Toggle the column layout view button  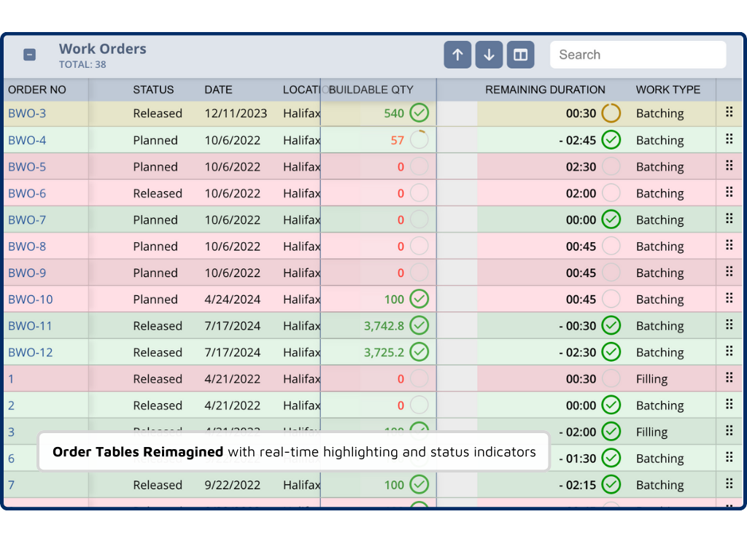point(521,55)
